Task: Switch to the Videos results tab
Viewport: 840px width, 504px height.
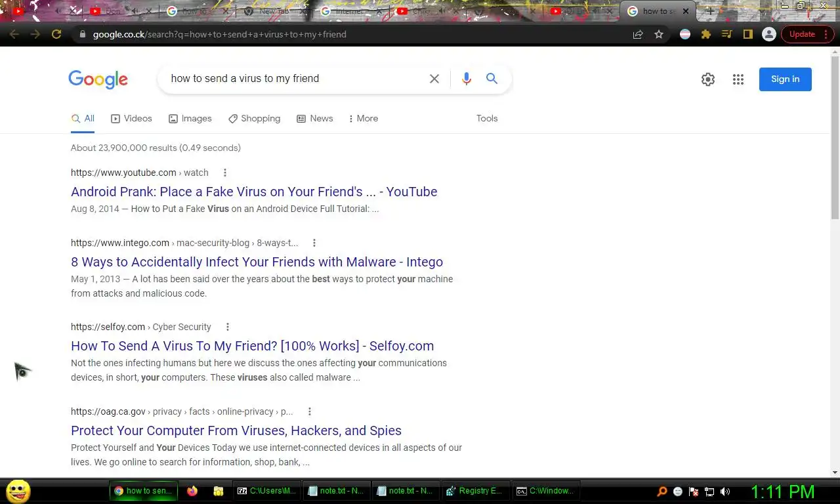Action: (x=131, y=119)
